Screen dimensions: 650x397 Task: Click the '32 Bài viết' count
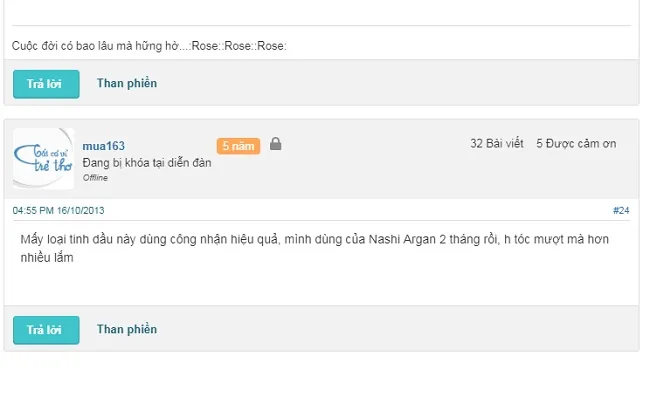[497, 143]
